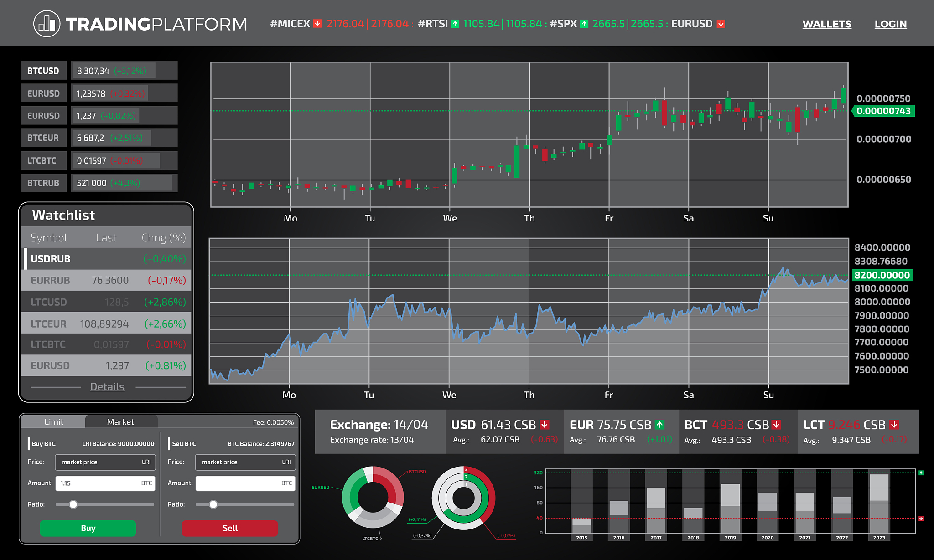Click the Buy BTC Ratio slider handle

73,504
